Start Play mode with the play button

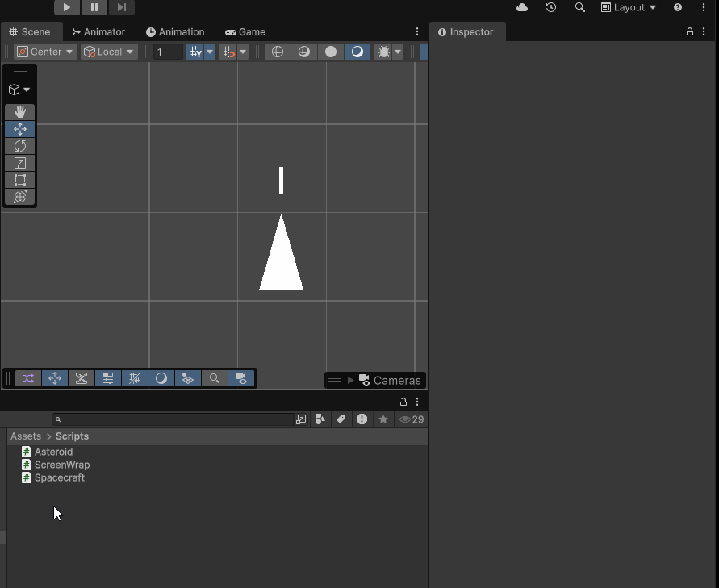pos(67,7)
